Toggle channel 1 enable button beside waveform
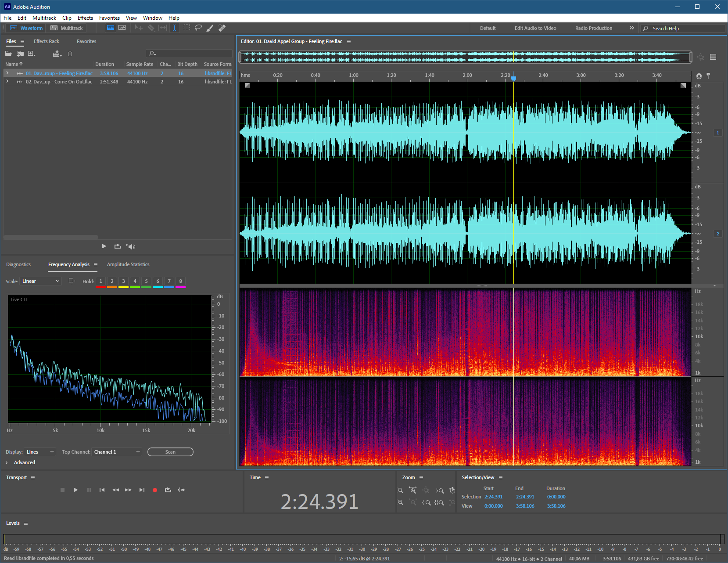Screen dimensions: 728x563 point(718,133)
